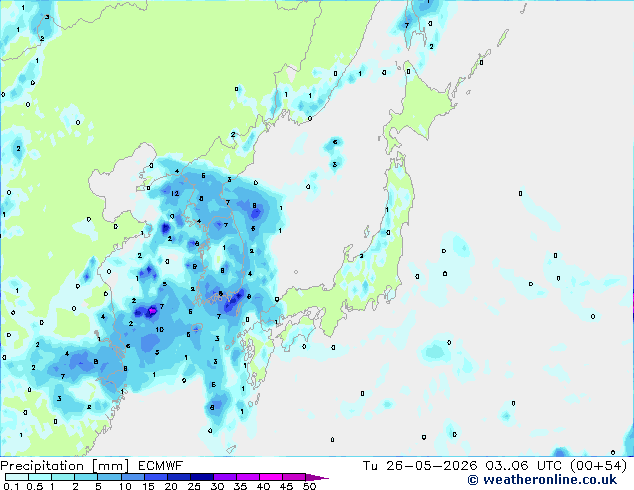This screenshot has height=490, width=634.
Task: Click the "ECMWF" model label
Action: pos(161,466)
